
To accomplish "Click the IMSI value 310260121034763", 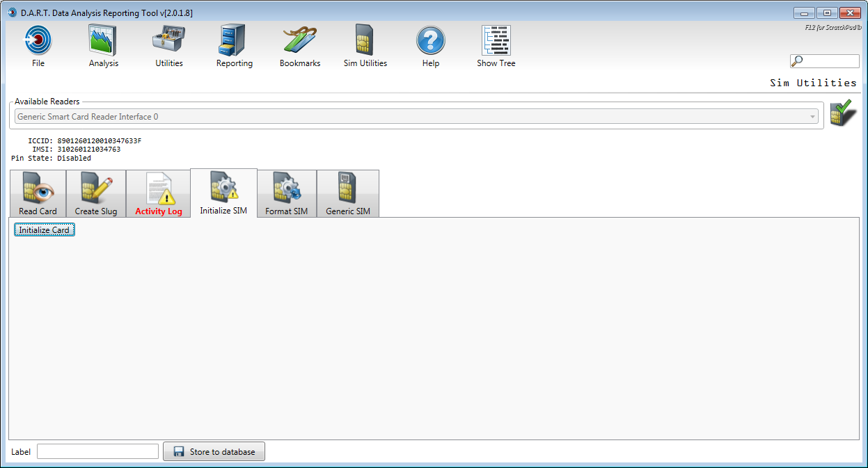I will pos(89,150).
